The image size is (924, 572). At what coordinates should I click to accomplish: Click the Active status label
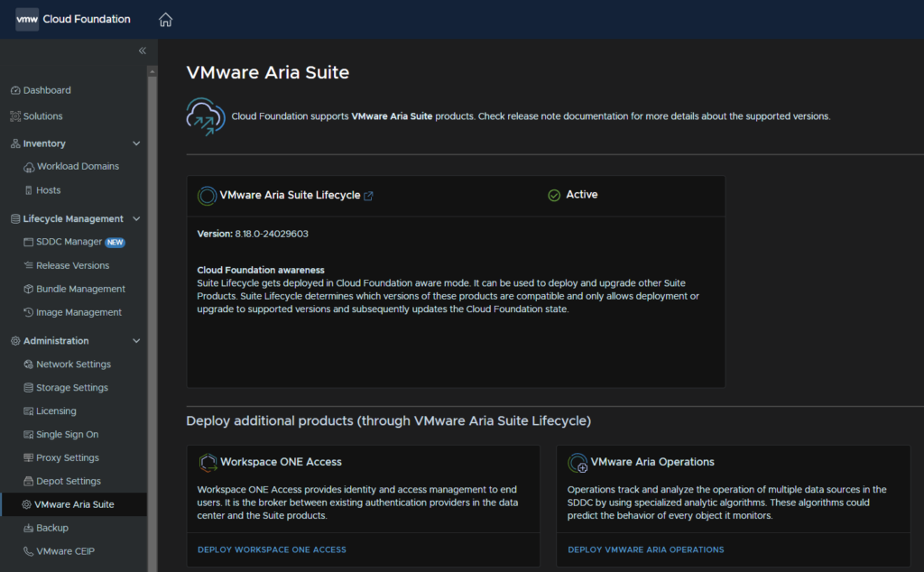click(x=582, y=194)
